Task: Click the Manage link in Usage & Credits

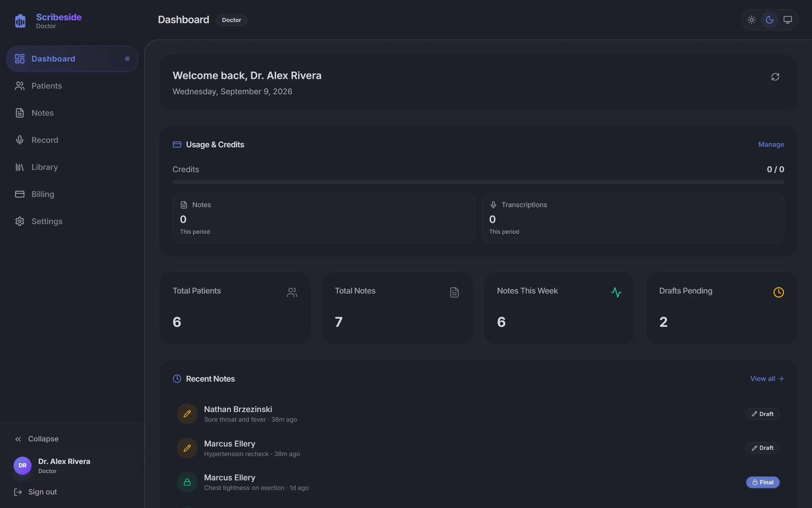Action: (x=771, y=144)
